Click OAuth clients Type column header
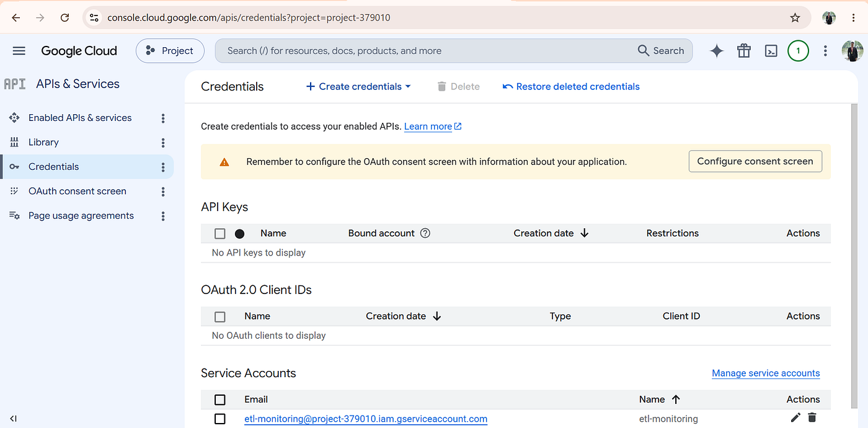 (560, 316)
